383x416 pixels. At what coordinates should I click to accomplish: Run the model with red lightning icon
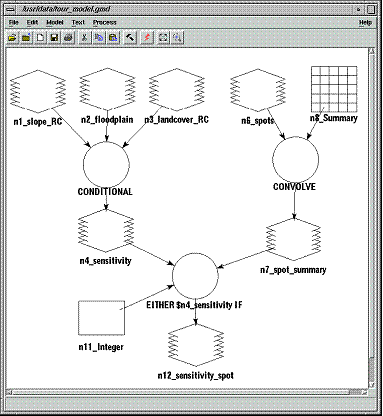point(147,37)
